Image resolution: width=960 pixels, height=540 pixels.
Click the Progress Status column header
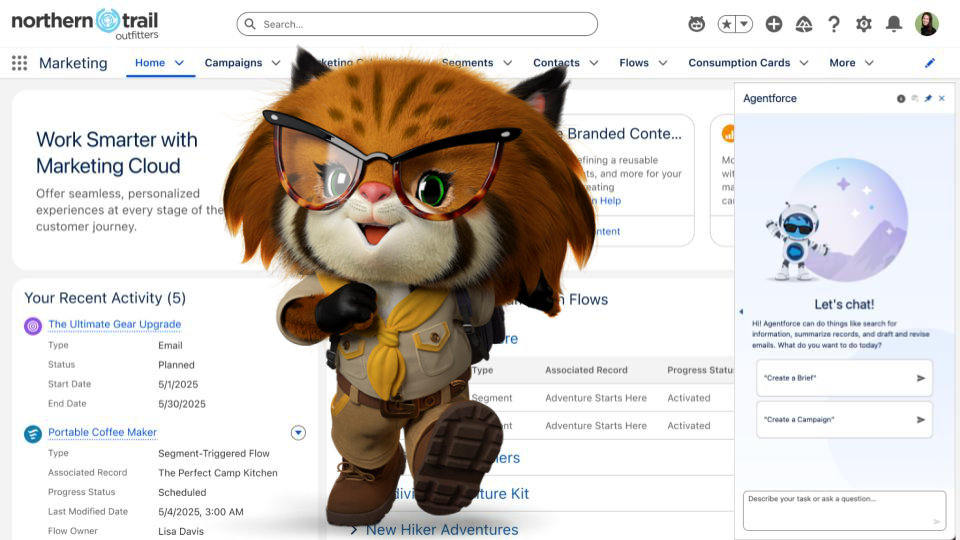700,370
